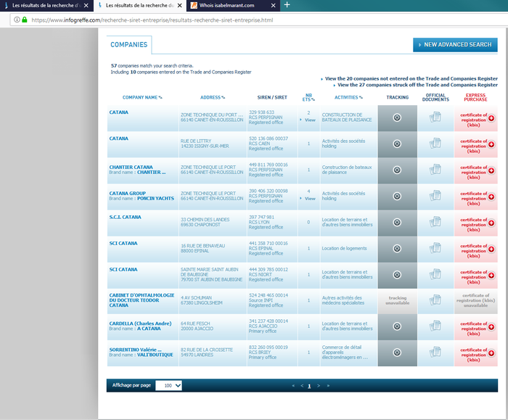The height and width of the screenshot is (420, 508).
Task: Enable tracking for CATANA Canet-en-Roussillon first row
Action: (x=397, y=118)
